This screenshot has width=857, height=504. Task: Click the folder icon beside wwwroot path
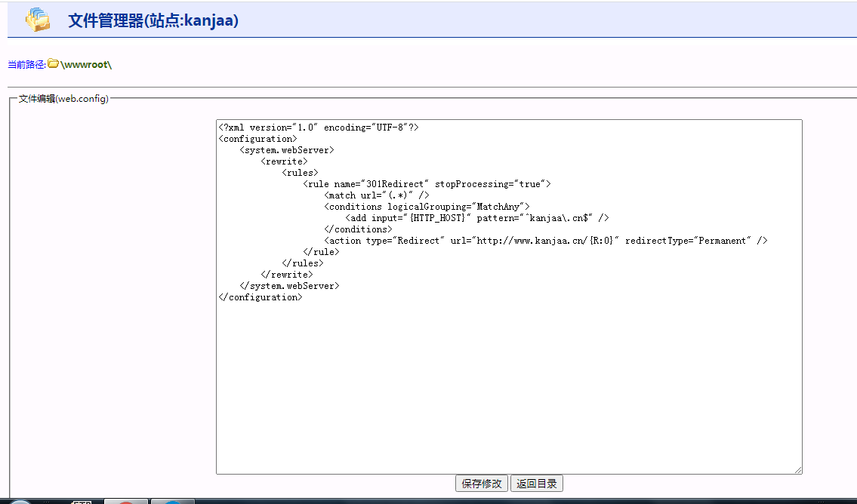54,64
